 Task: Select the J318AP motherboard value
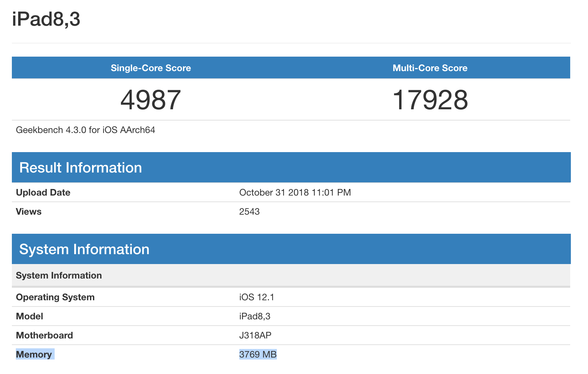tap(255, 335)
